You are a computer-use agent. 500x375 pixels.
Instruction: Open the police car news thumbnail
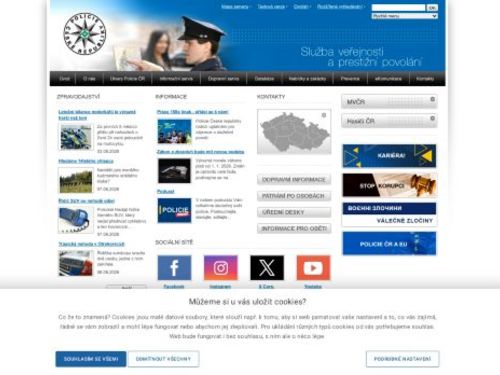point(76,264)
